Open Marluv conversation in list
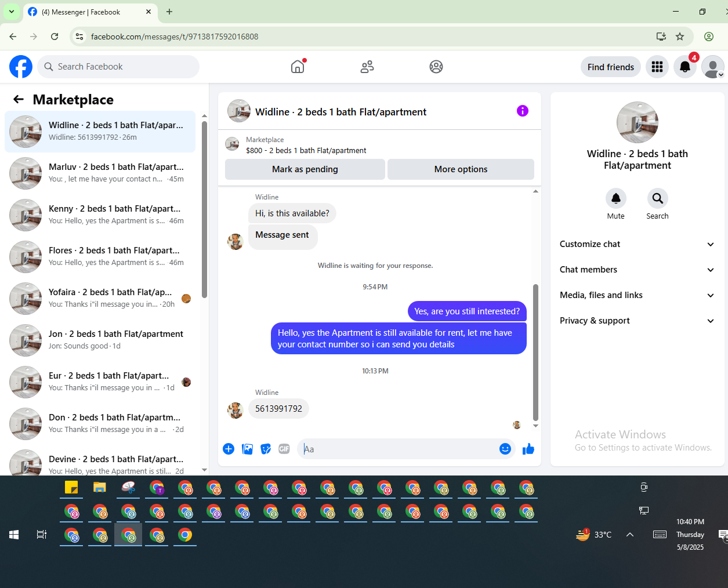 point(100,173)
